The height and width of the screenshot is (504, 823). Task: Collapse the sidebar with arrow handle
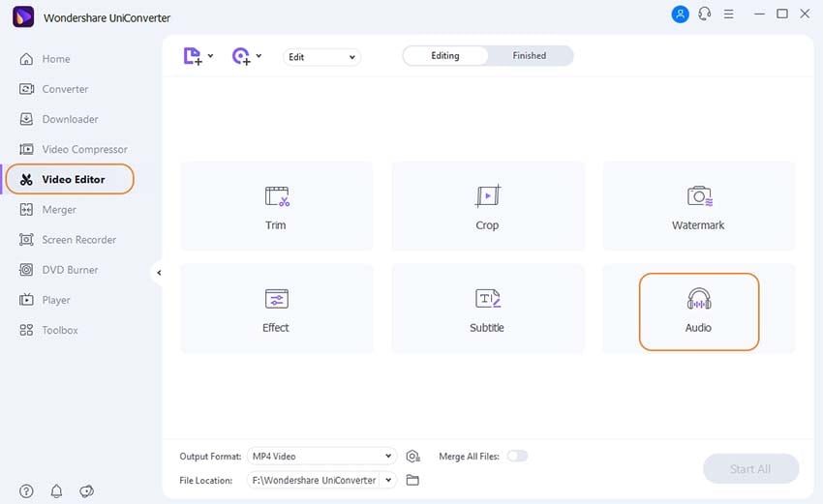(159, 273)
